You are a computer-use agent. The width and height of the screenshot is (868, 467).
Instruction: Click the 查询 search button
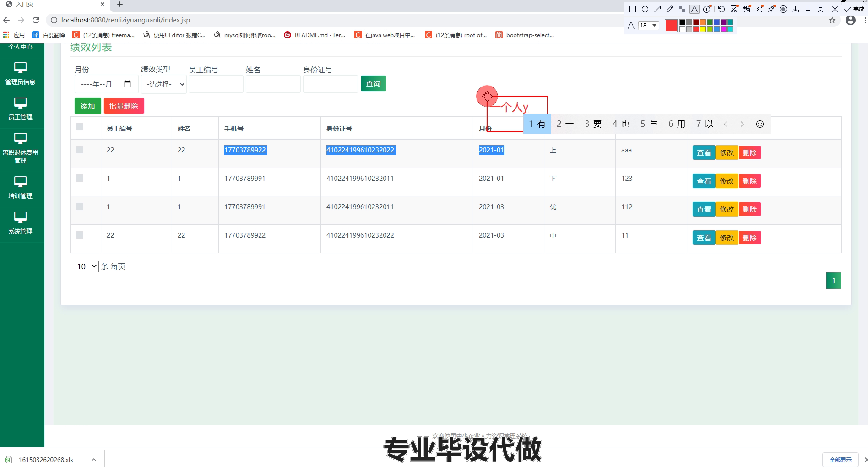(374, 83)
